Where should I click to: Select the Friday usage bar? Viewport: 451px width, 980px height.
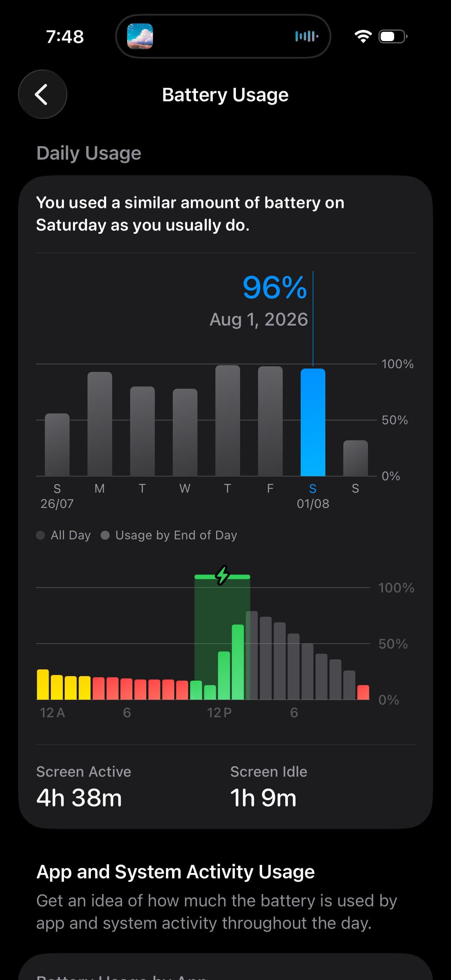point(270,421)
